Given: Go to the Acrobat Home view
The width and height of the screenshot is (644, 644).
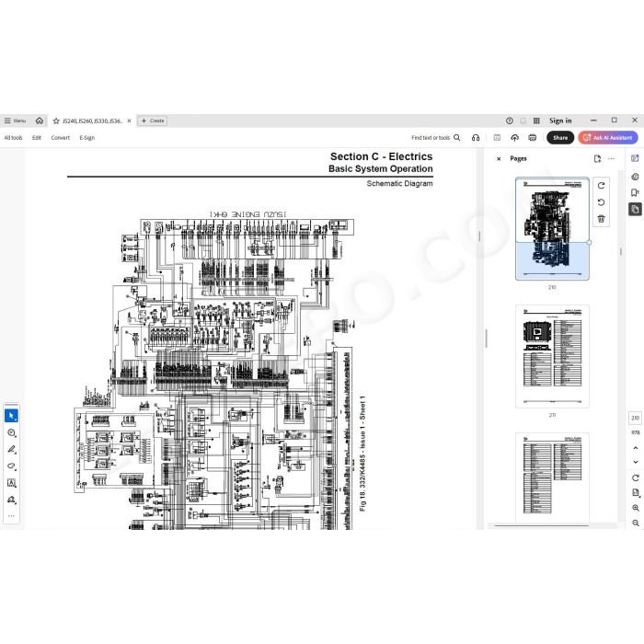Looking at the screenshot, I should point(40,121).
